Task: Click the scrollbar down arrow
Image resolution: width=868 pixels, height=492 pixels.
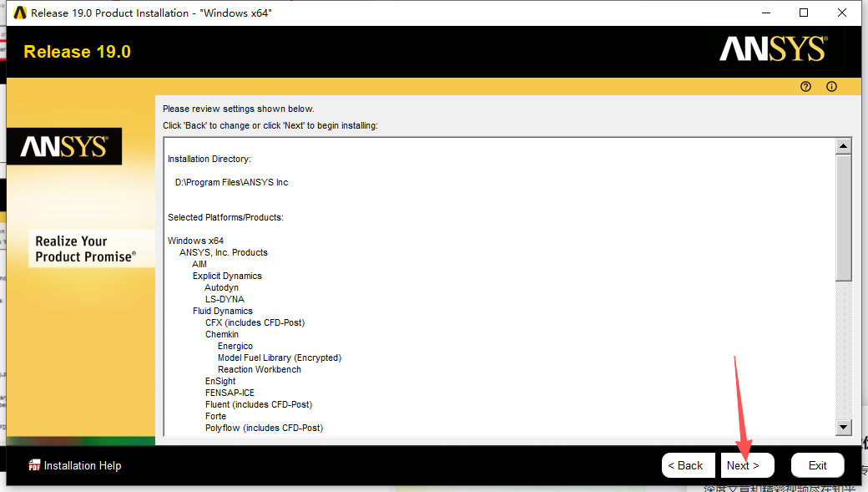Action: 844,426
